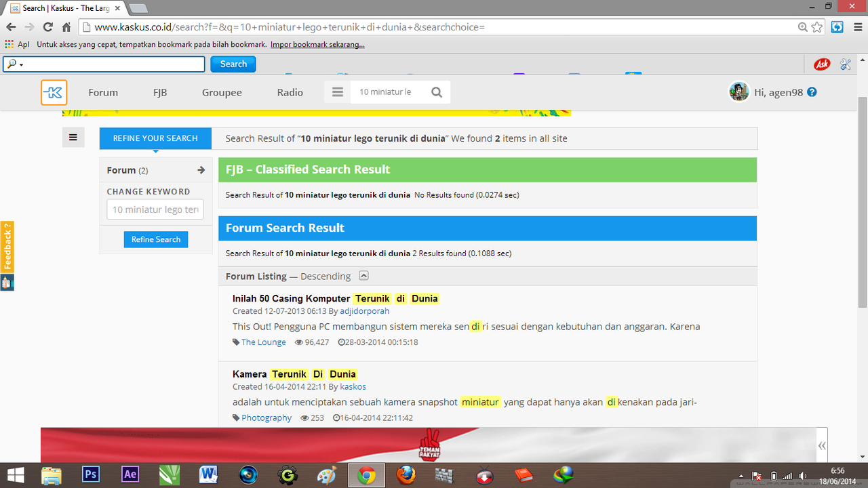Open the Kaskus help question icon
The width and height of the screenshot is (868, 488).
click(812, 92)
